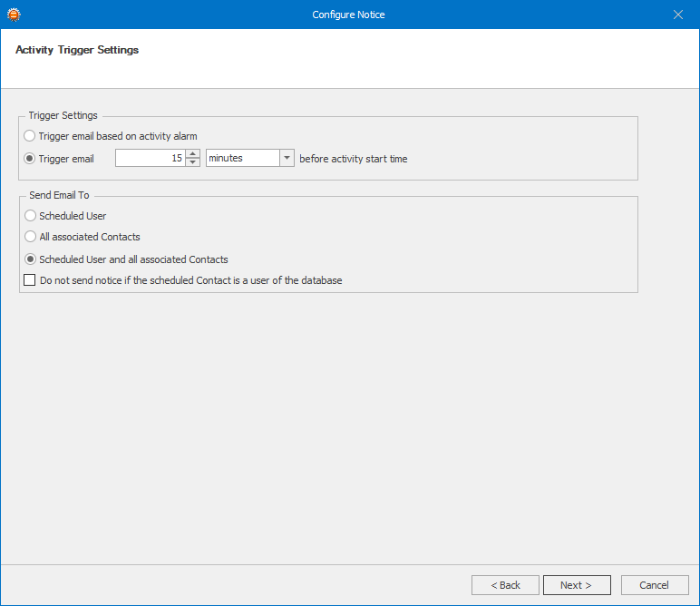Click the 'Send Email To' group label
700x606 pixels.
pos(59,195)
